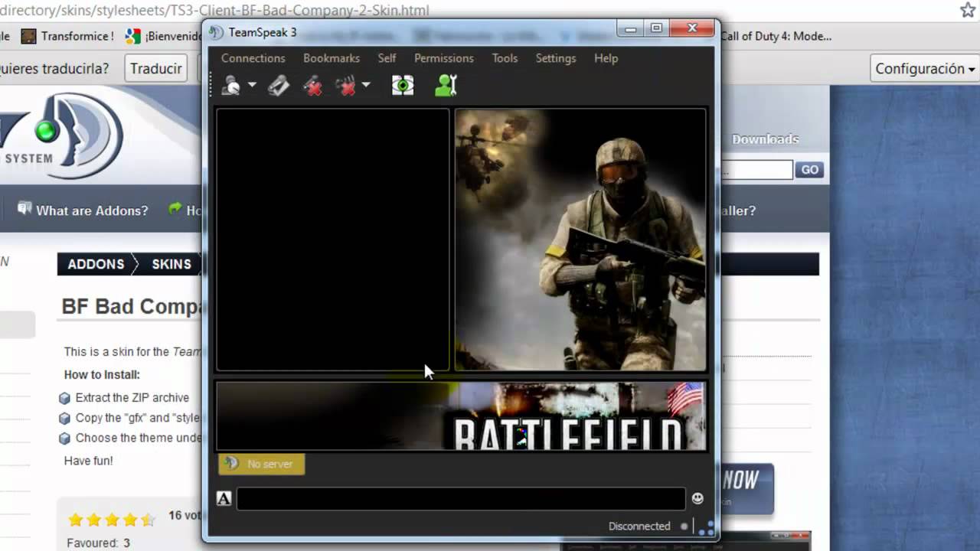980x551 pixels.
Task: Open the Configuración dropdown
Action: click(x=925, y=69)
